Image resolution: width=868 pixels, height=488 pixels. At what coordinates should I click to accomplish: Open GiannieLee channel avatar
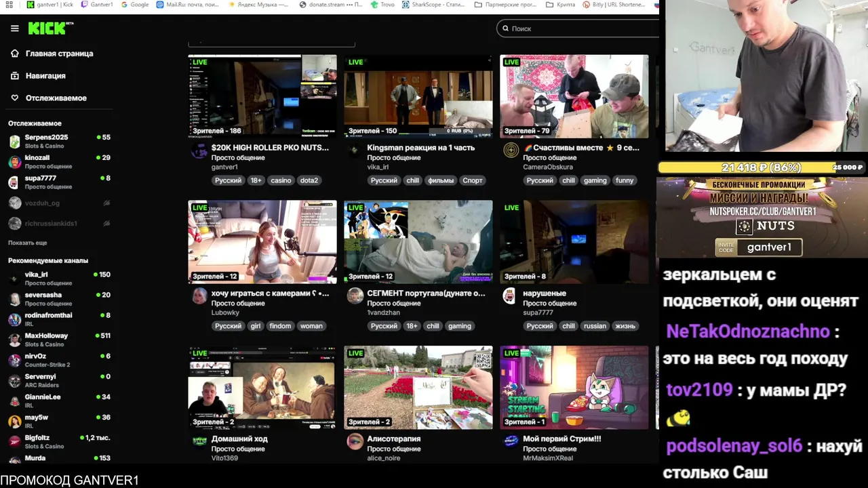pyautogui.click(x=14, y=401)
